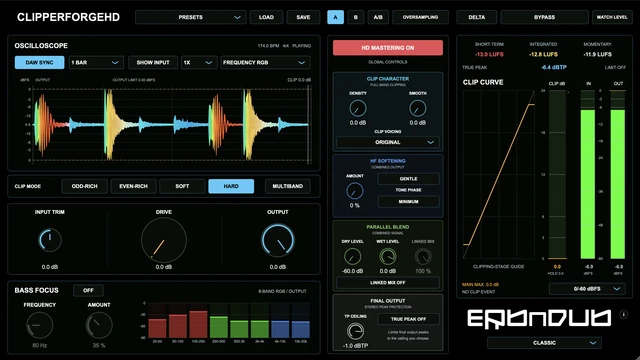The width and height of the screenshot is (640, 360).
Task: Click the Density knob
Action: (x=358, y=109)
